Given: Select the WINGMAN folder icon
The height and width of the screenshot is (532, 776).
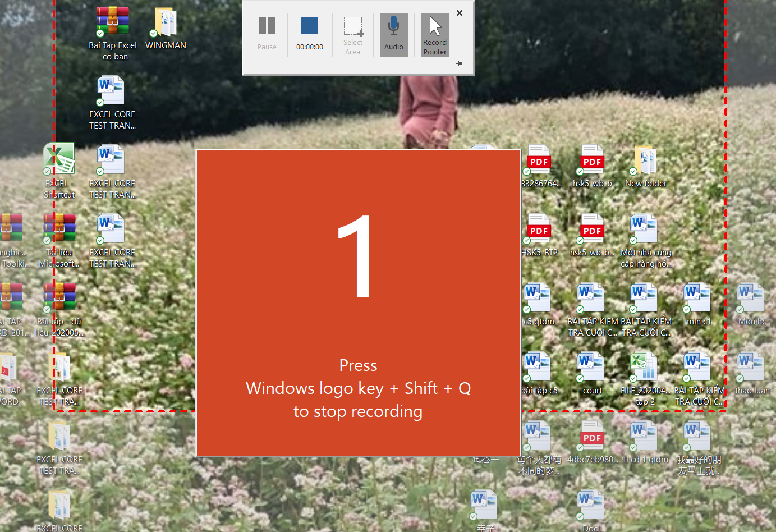Looking at the screenshot, I should 166,28.
